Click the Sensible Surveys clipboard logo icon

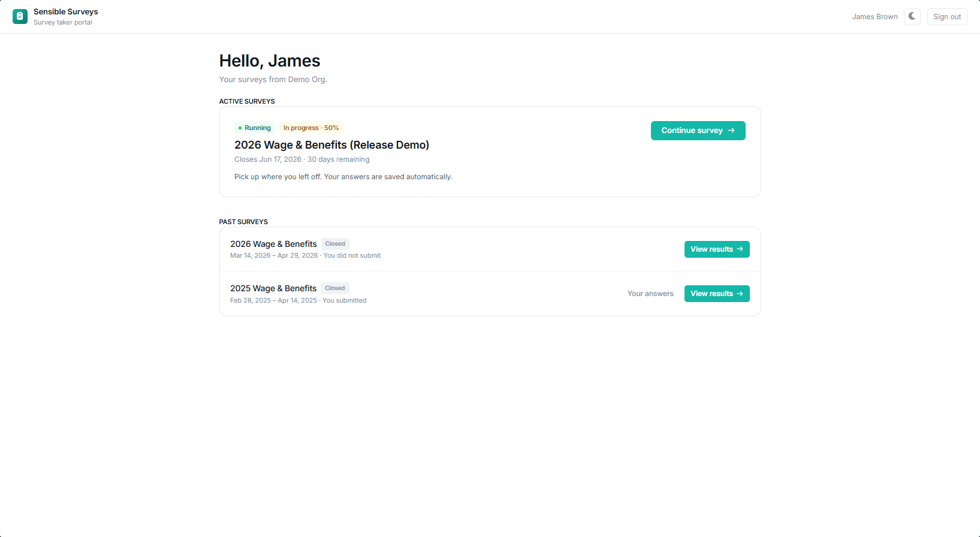pos(20,17)
